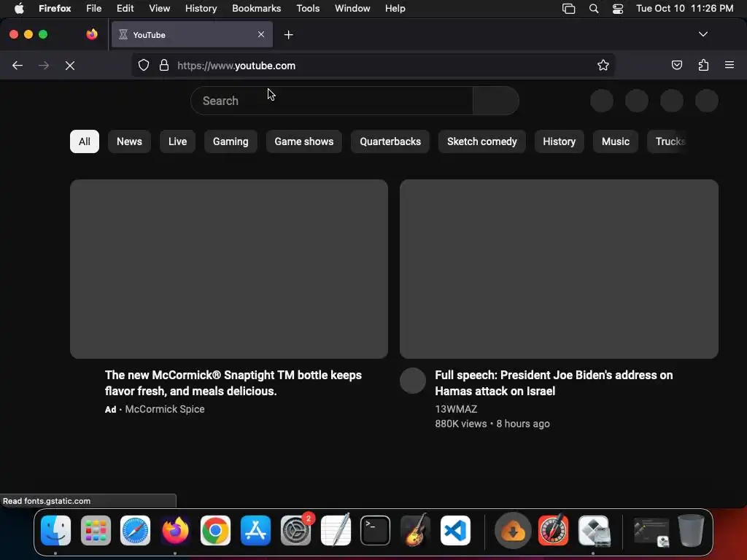The image size is (747, 560).
Task: Open TextEdit from the Dock
Action: (336, 531)
